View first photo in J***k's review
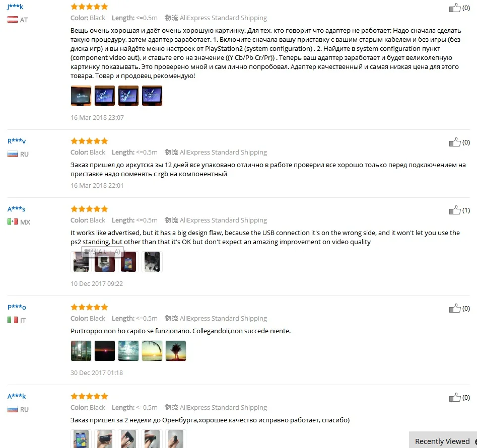Screen dimensions: 477x448 point(81,96)
